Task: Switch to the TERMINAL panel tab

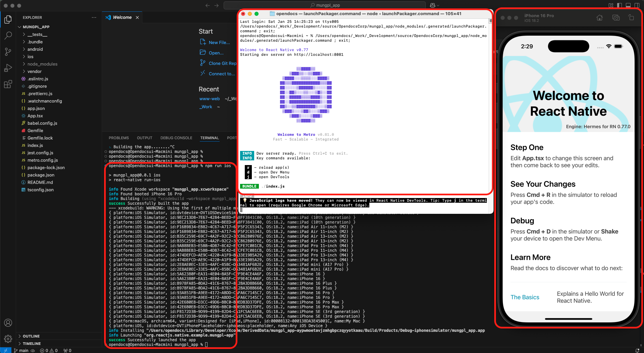Action: point(210,138)
